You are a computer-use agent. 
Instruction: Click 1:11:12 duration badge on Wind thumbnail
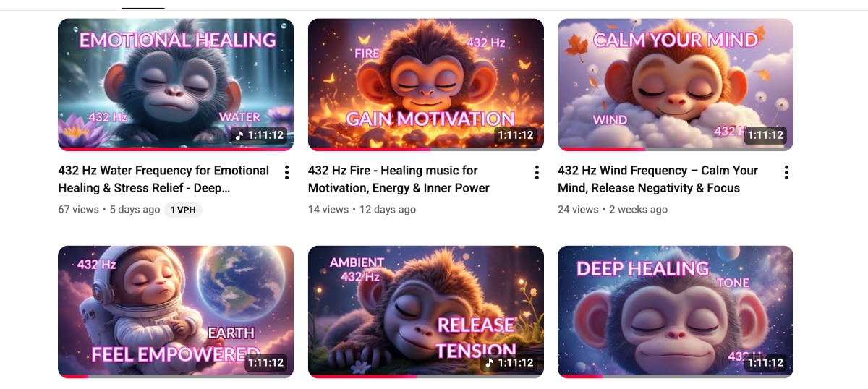(765, 135)
